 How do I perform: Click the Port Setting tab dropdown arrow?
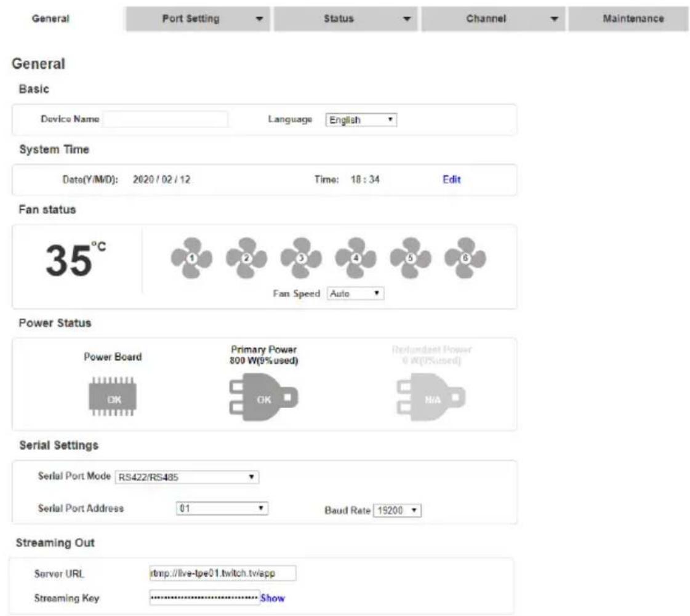pyautogui.click(x=259, y=19)
